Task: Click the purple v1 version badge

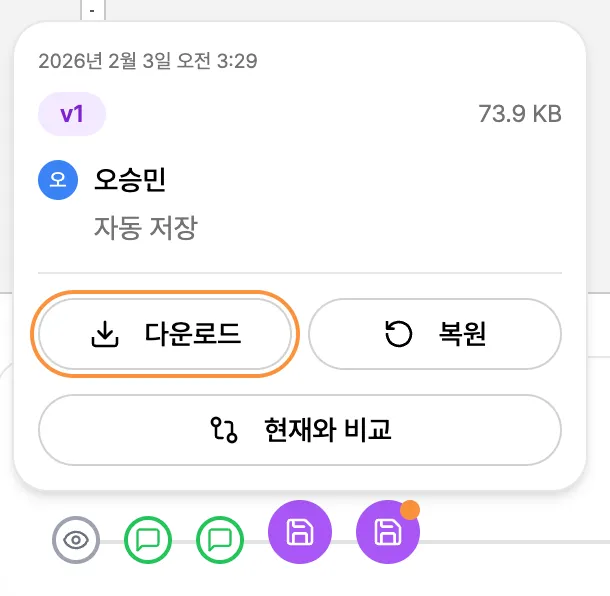Action: point(72,114)
